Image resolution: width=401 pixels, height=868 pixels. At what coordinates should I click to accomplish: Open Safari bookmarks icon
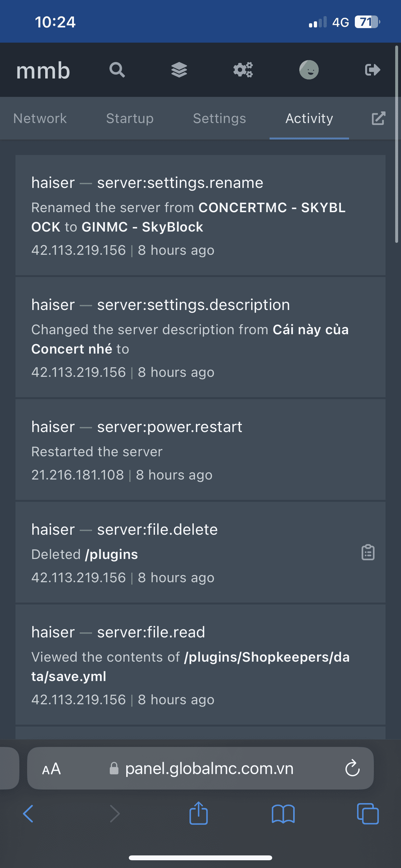tap(283, 814)
